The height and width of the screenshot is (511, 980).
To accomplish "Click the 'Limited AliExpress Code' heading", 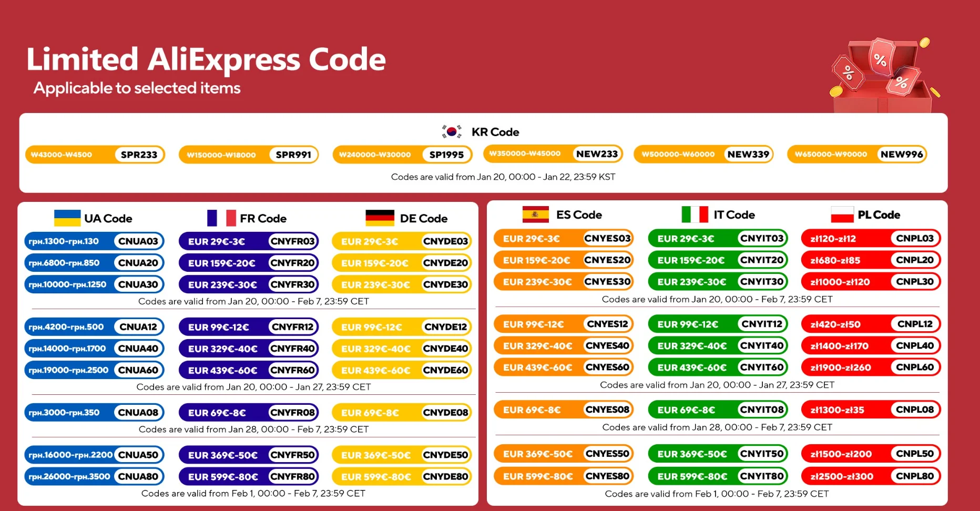I will point(206,59).
